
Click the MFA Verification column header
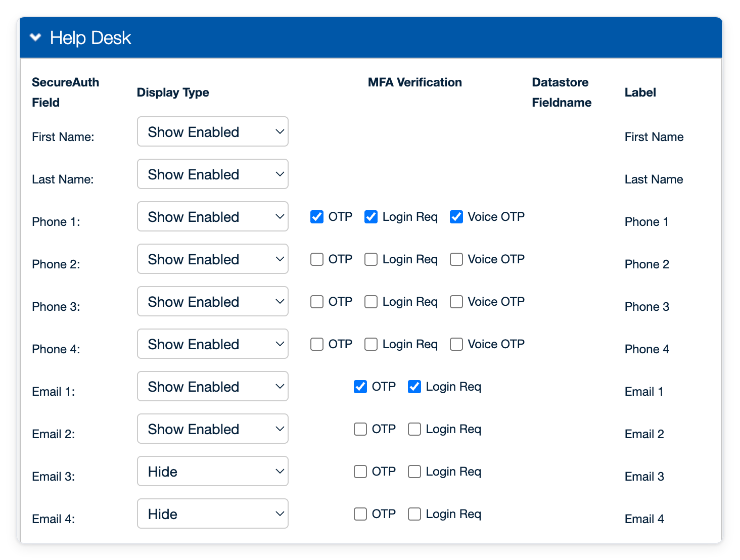415,82
